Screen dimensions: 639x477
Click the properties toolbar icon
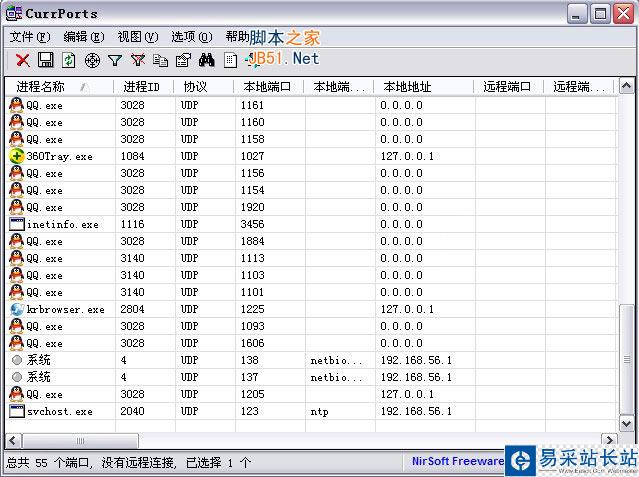(x=183, y=60)
